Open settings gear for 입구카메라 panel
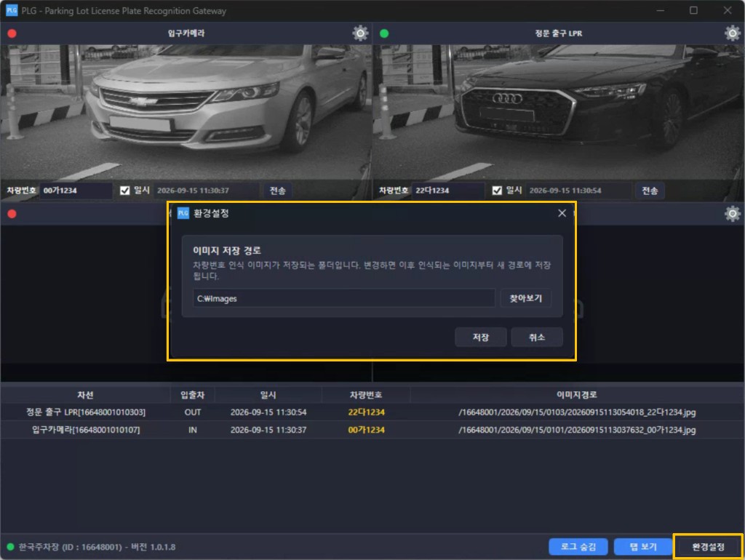This screenshot has height=560, width=745. pyautogui.click(x=360, y=33)
